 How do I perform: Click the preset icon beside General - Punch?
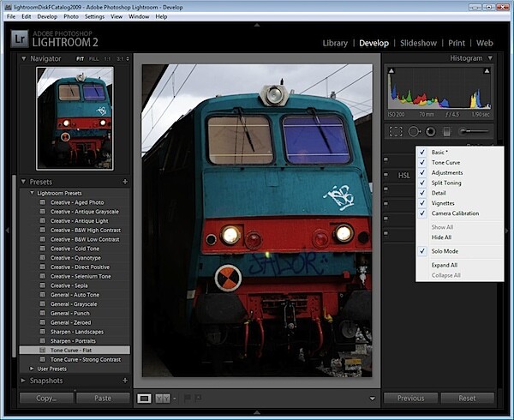[x=43, y=313]
